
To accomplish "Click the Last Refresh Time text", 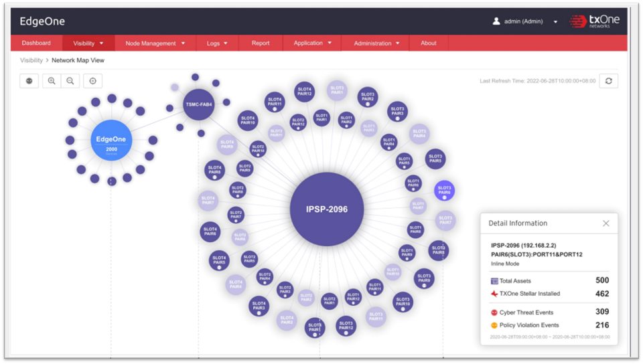I will tap(538, 81).
